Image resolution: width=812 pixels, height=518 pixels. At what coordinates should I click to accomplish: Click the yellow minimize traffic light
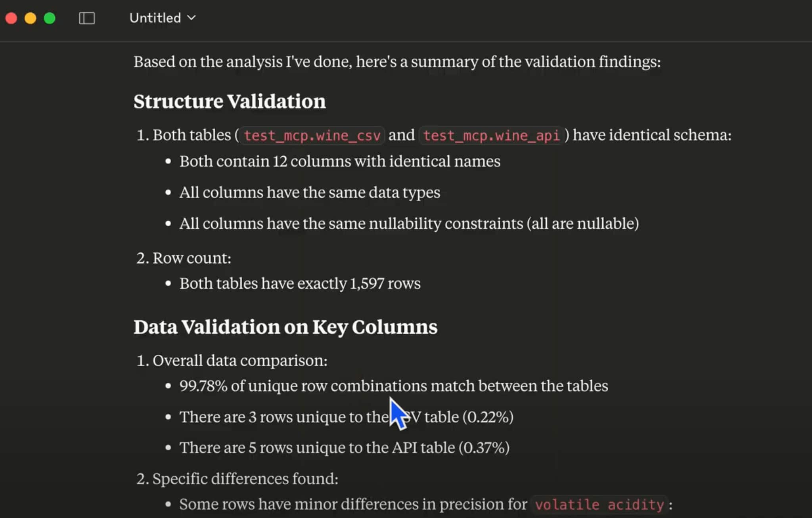coord(30,18)
